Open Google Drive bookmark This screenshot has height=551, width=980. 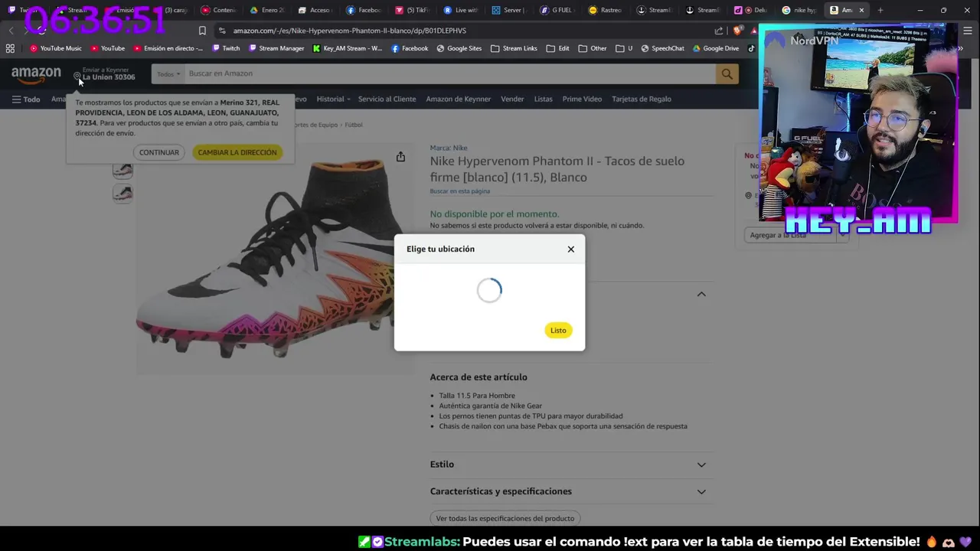(x=716, y=48)
